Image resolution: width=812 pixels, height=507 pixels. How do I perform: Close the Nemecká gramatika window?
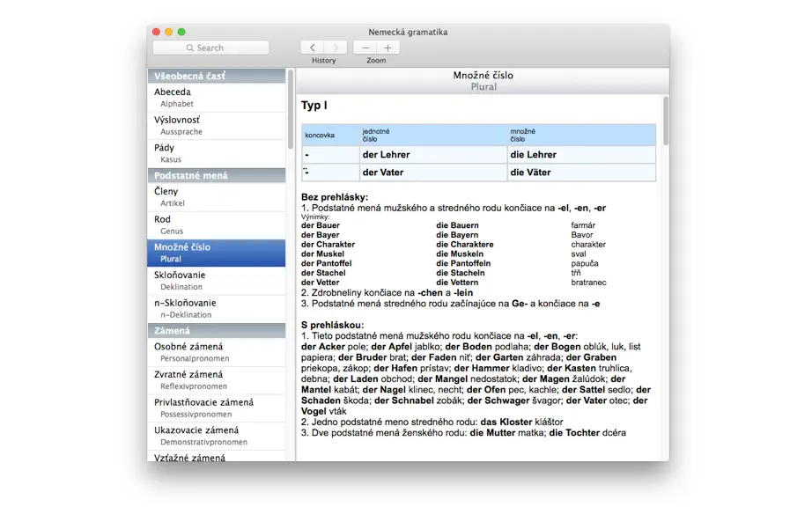(x=157, y=32)
